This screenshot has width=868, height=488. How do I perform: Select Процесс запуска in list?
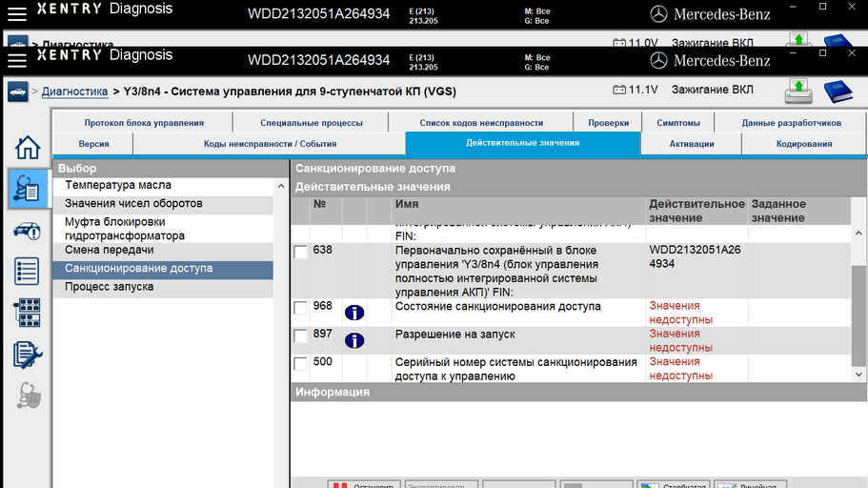tap(163, 287)
